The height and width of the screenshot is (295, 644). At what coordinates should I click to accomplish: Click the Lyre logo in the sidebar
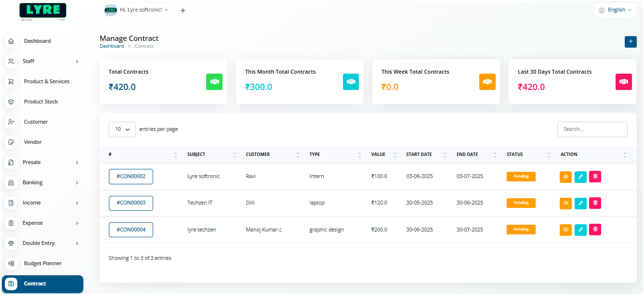[43, 11]
